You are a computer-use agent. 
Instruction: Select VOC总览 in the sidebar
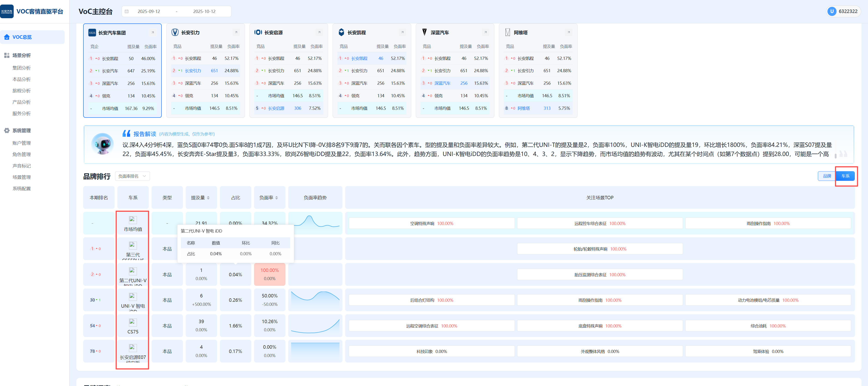[x=22, y=37]
